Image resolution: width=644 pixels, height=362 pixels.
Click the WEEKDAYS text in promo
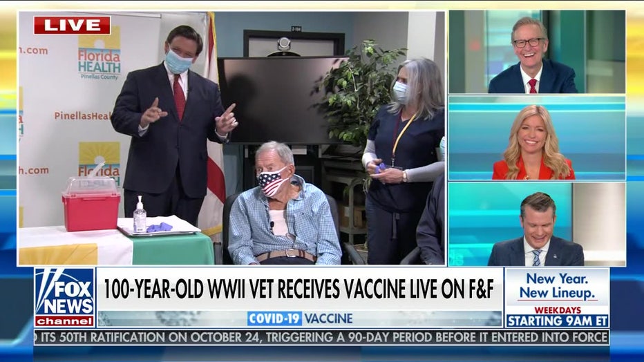click(x=558, y=310)
